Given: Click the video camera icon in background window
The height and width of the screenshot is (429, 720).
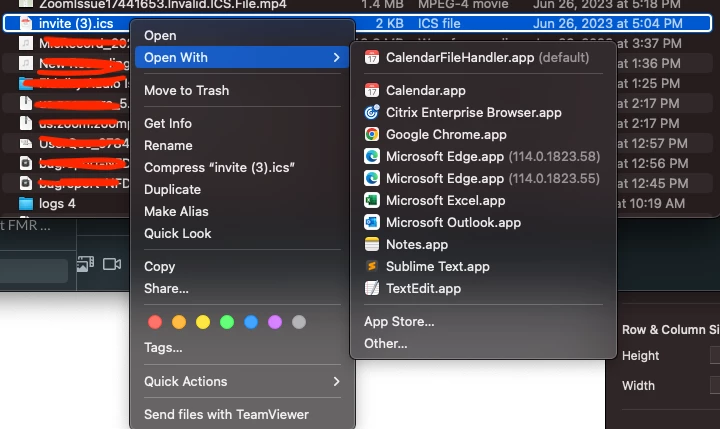Looking at the screenshot, I should point(112,264).
